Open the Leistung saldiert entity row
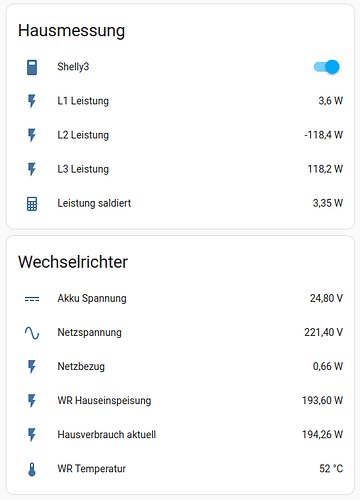The height and width of the screenshot is (500, 360). [180, 203]
